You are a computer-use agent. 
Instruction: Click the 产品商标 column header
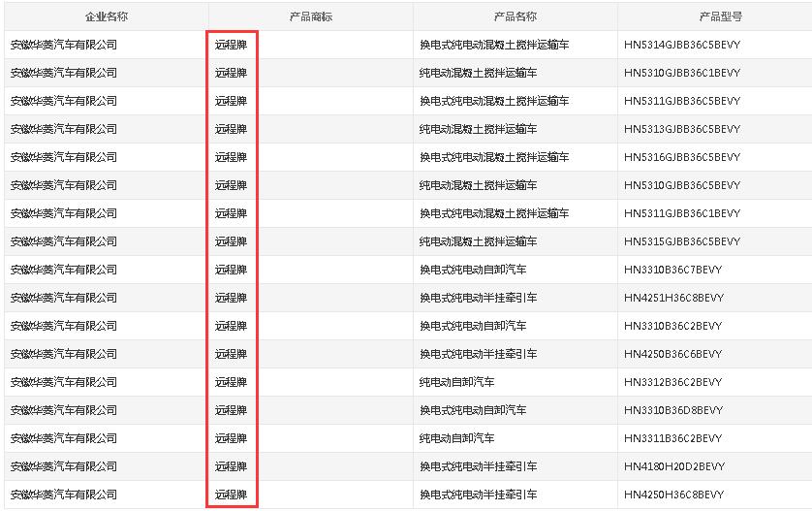point(311,16)
